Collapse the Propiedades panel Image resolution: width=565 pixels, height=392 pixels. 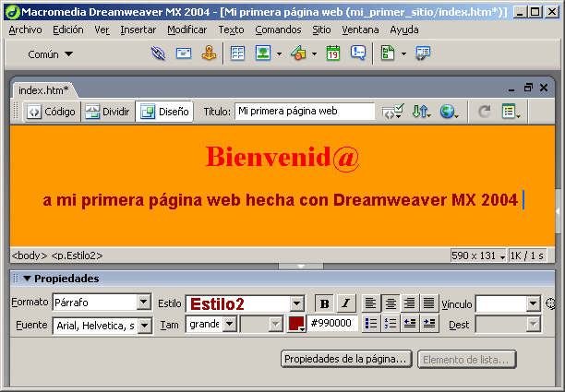pos(27,279)
